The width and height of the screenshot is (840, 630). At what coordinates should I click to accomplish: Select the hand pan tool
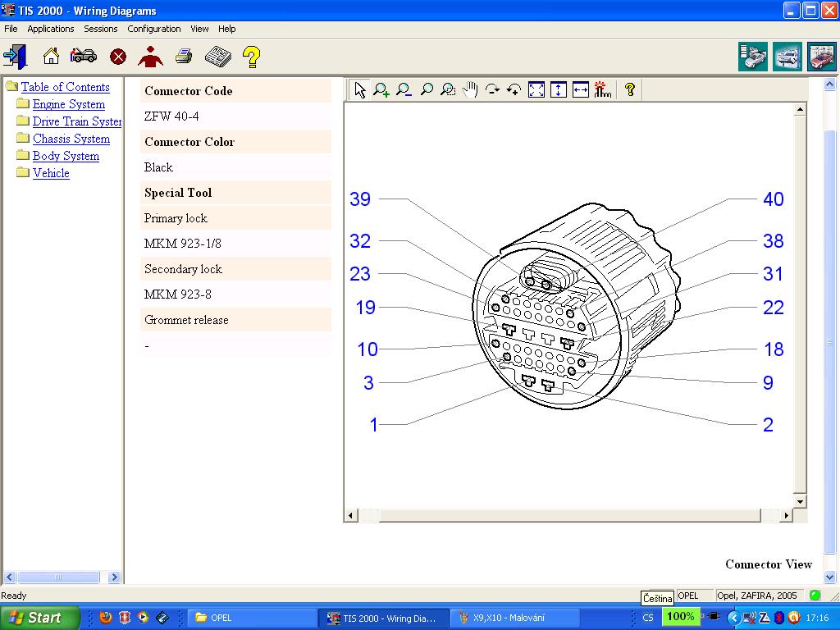tap(470, 90)
